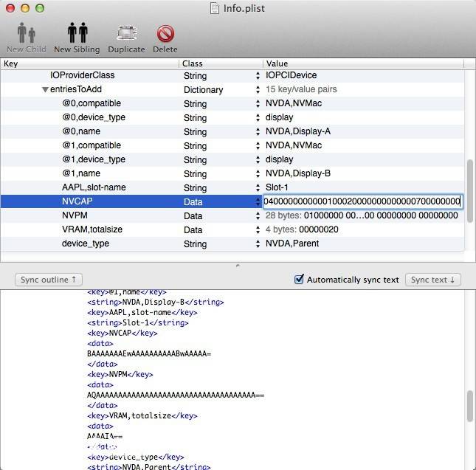Collapse the entriesToAdd disclosure triangle
Screen dimensions: 476x470
[x=46, y=90]
